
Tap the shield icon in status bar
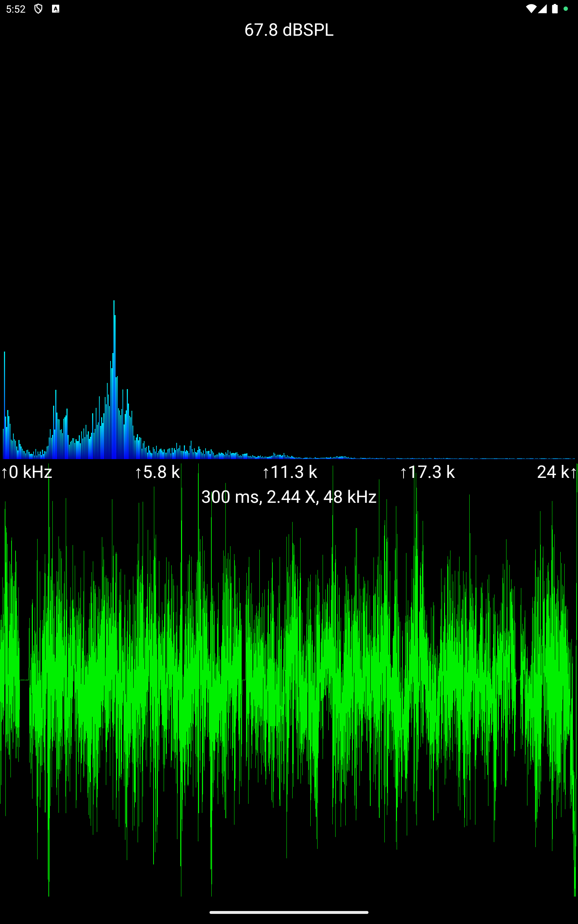(x=38, y=9)
